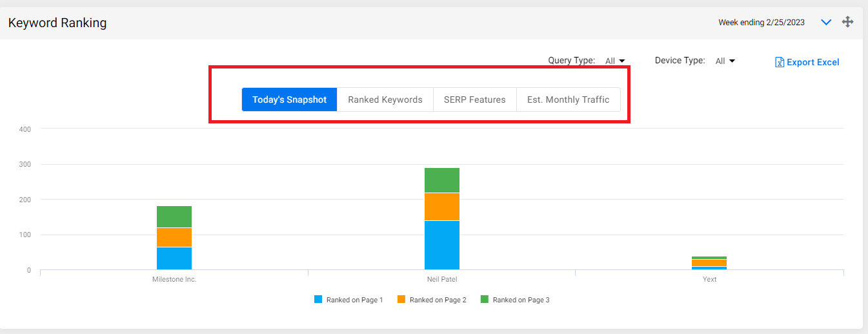Click the move widget cross-arrows icon

coord(848,22)
